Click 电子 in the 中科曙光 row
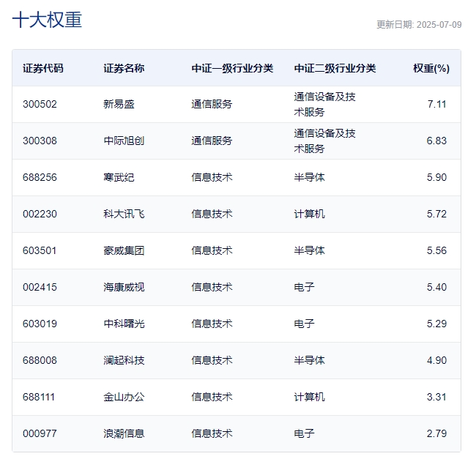 tap(304, 324)
